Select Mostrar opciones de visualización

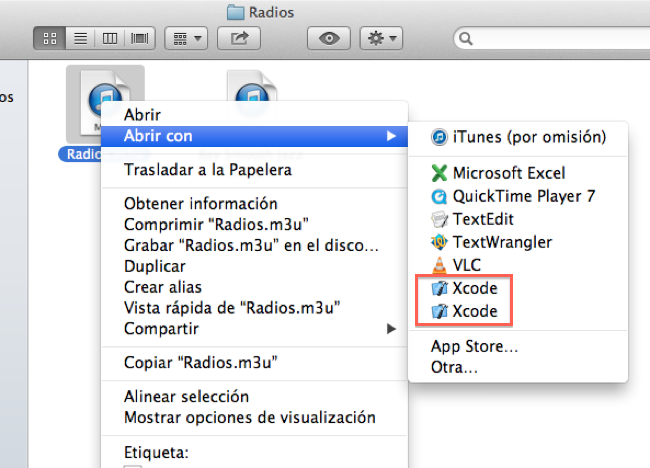tap(255, 417)
